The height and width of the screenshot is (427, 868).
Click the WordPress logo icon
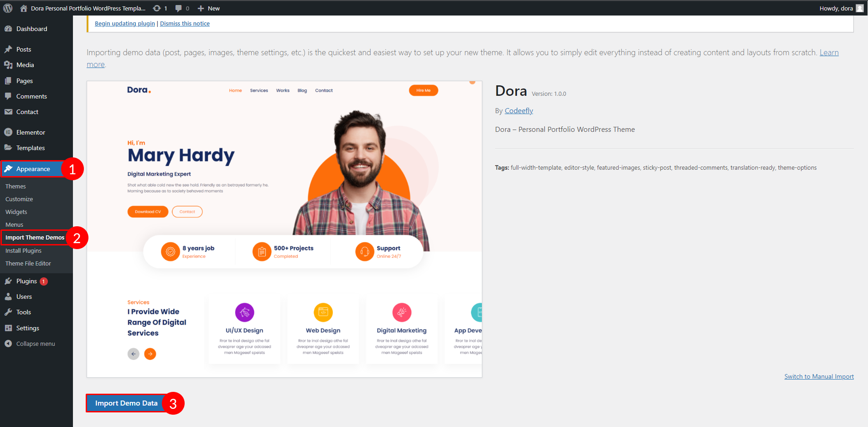click(x=8, y=8)
